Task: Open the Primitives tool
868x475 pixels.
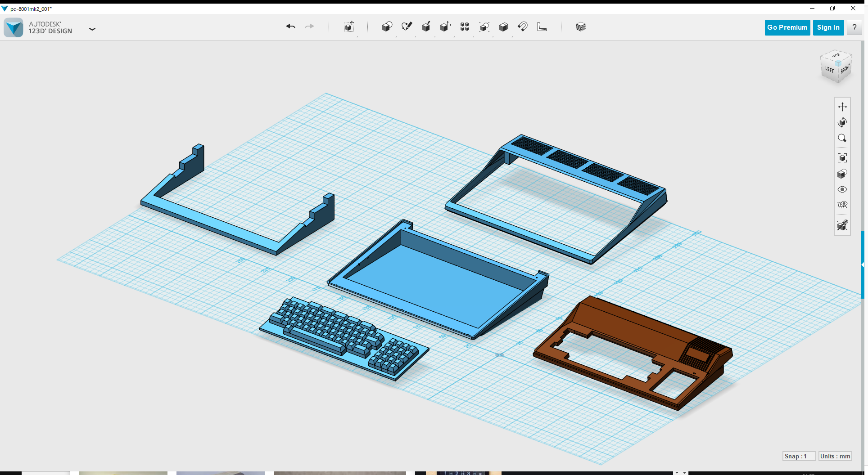Action: 387,27
